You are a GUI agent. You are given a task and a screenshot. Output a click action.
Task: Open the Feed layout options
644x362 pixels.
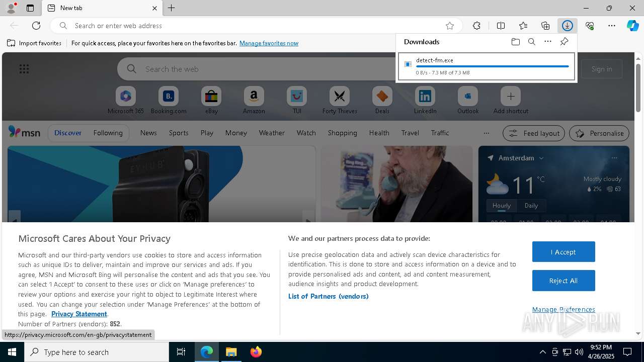[x=534, y=133]
